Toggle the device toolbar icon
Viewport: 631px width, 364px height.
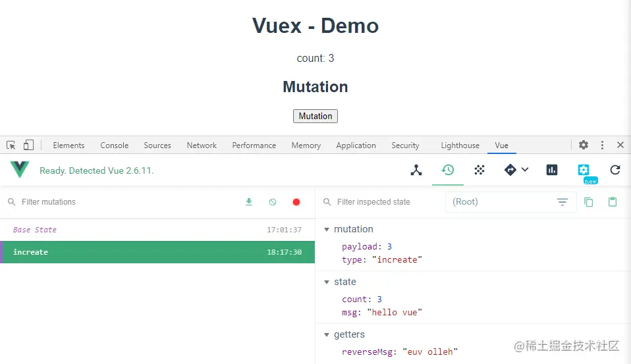pyautogui.click(x=28, y=145)
